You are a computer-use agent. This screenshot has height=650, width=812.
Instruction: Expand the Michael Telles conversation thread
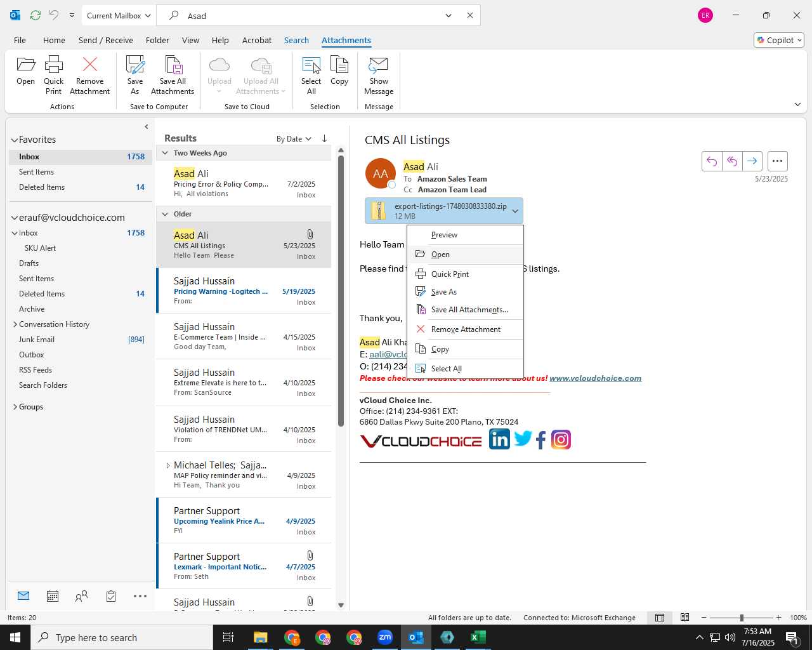pos(168,465)
